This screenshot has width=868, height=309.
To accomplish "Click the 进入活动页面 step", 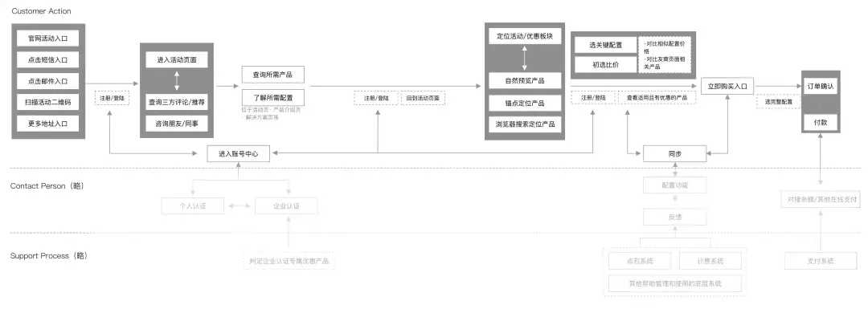I will click(x=177, y=59).
